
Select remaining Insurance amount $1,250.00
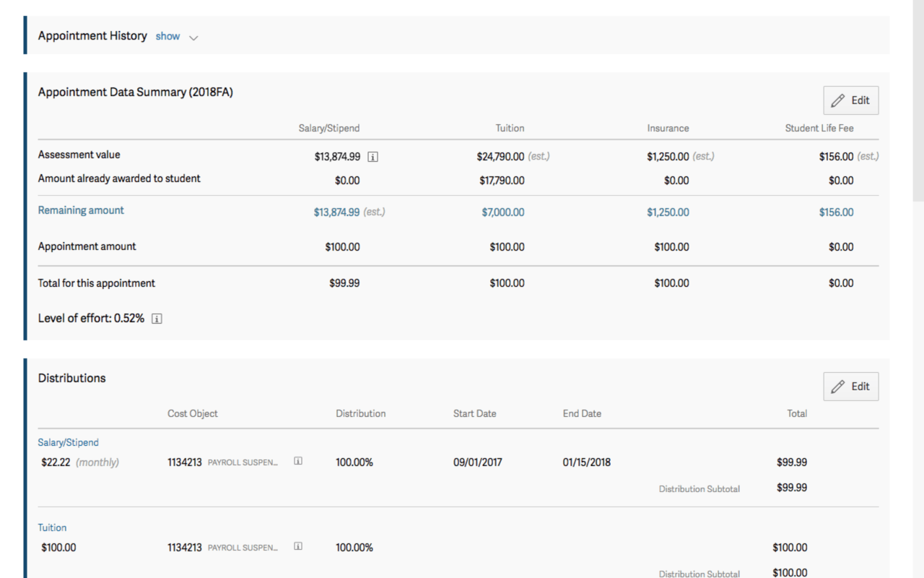pos(668,212)
